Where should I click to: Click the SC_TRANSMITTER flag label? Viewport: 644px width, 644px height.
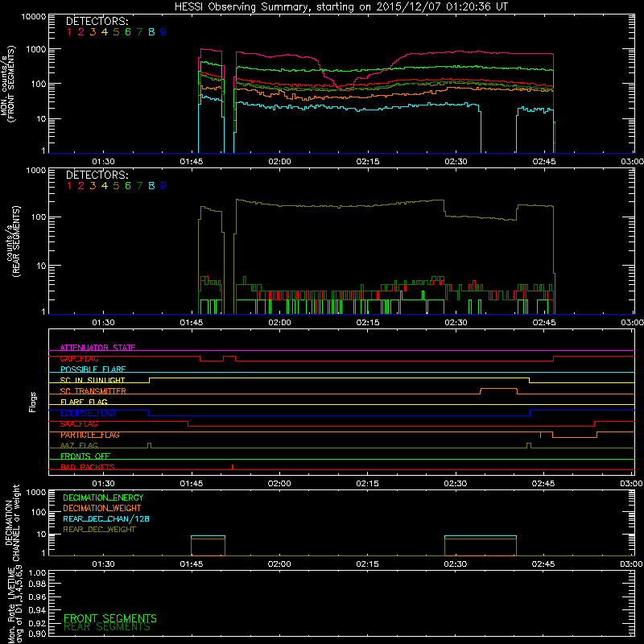(93, 391)
